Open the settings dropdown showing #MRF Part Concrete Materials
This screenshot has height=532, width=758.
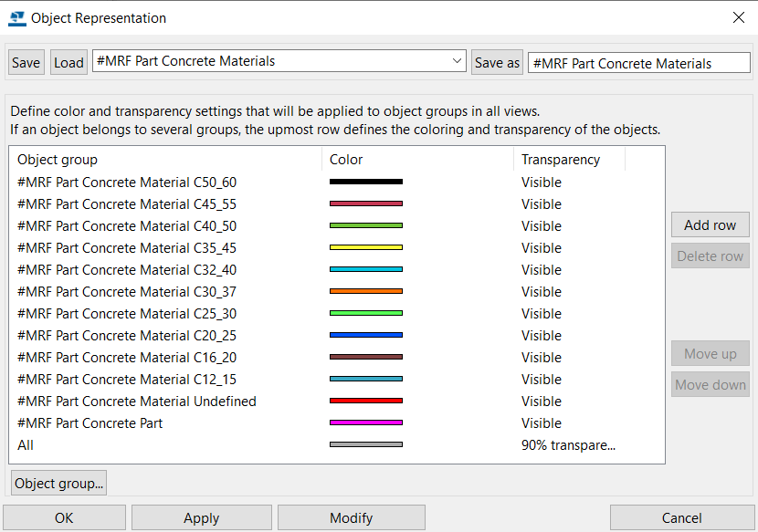(x=279, y=61)
